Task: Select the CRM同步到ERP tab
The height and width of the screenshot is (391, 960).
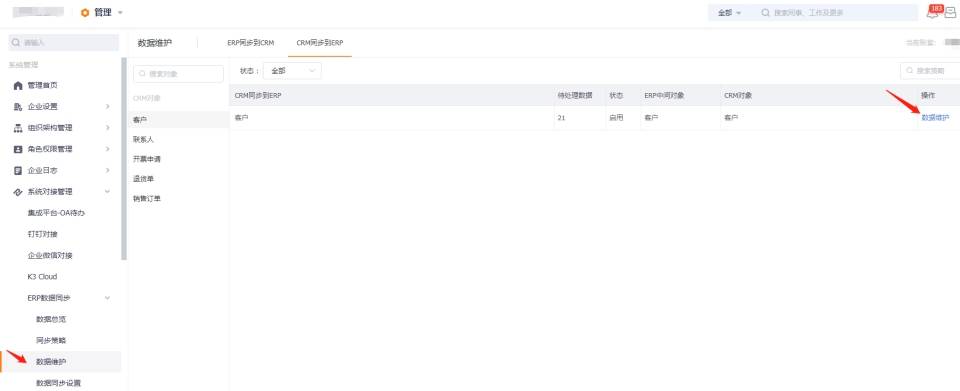Action: point(320,43)
